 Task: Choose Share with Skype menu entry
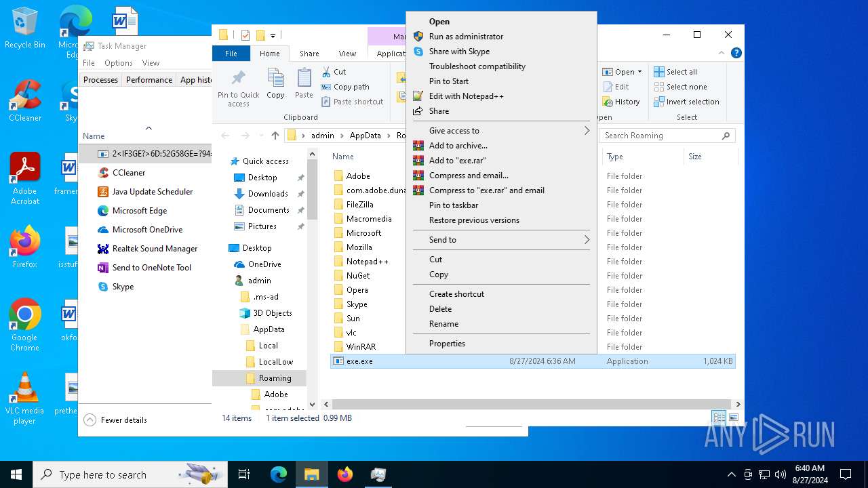[459, 52]
